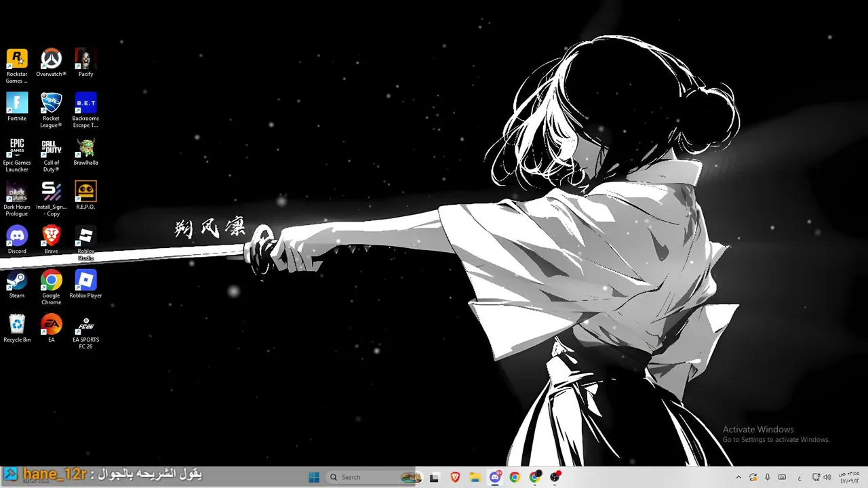Switch to Discord in the taskbar
The width and height of the screenshot is (868, 488).
tap(496, 477)
